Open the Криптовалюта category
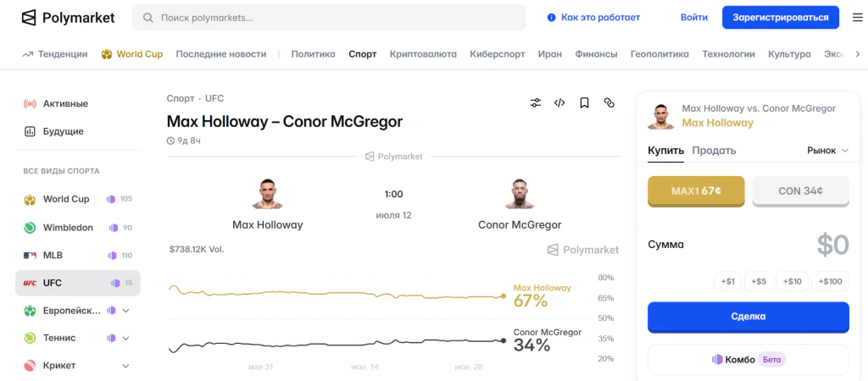The height and width of the screenshot is (381, 868). coord(423,54)
